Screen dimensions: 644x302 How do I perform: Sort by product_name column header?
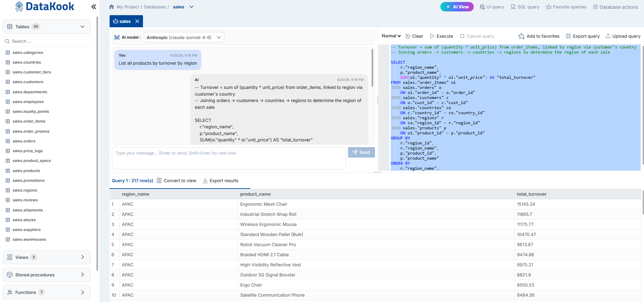click(x=376, y=194)
